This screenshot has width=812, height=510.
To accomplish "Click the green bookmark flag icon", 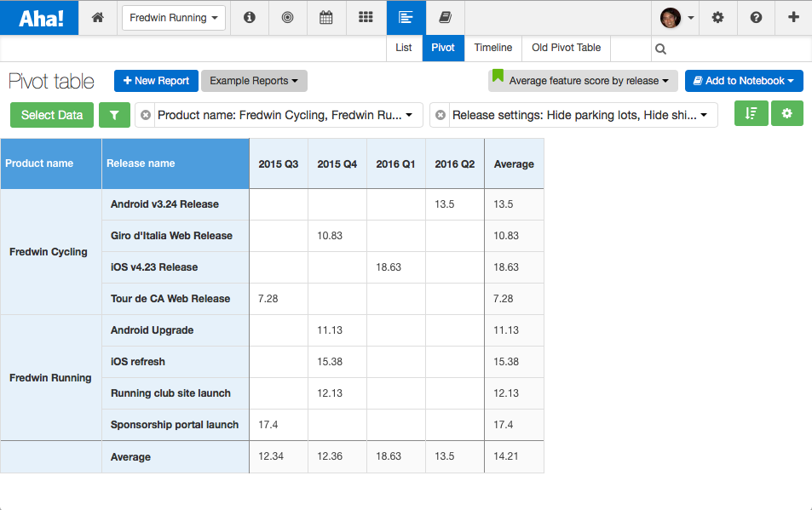I will point(498,76).
